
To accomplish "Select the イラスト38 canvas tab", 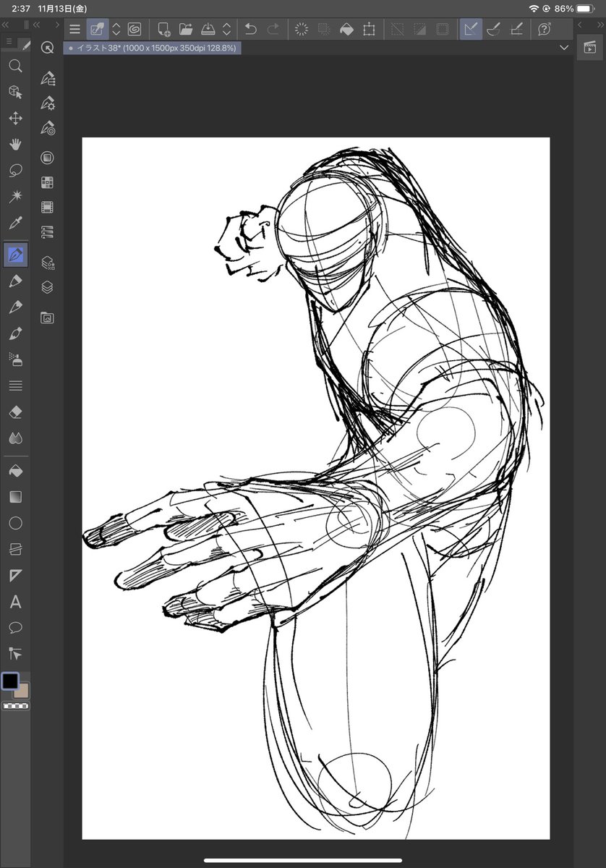I will pos(152,48).
